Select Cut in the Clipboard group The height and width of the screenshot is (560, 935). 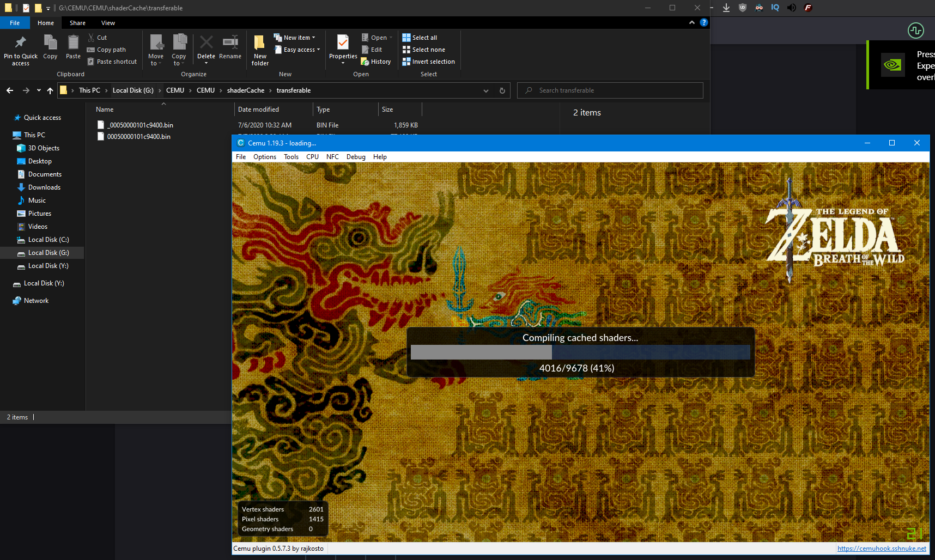coord(98,38)
